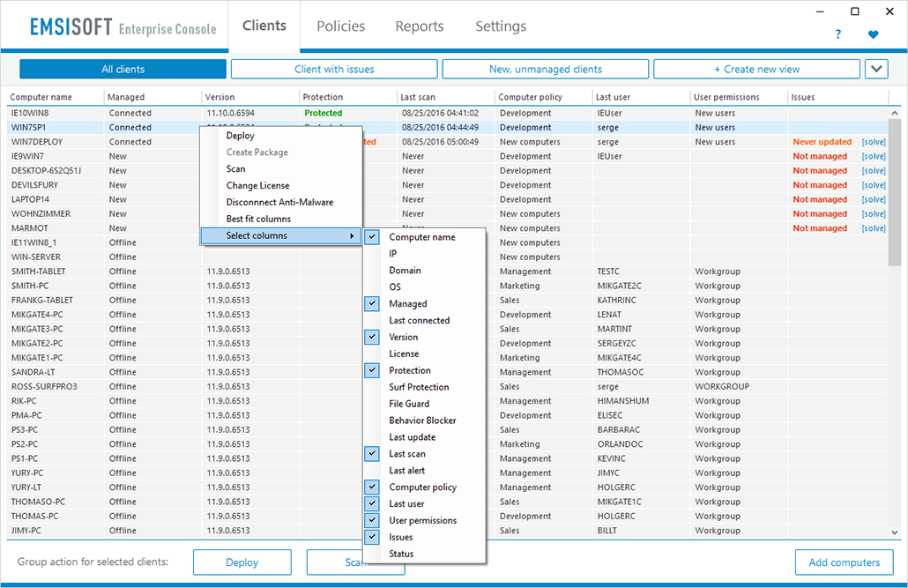The height and width of the screenshot is (588, 908).
Task: Click solve link in DEVILSFURY row
Action: coord(874,185)
